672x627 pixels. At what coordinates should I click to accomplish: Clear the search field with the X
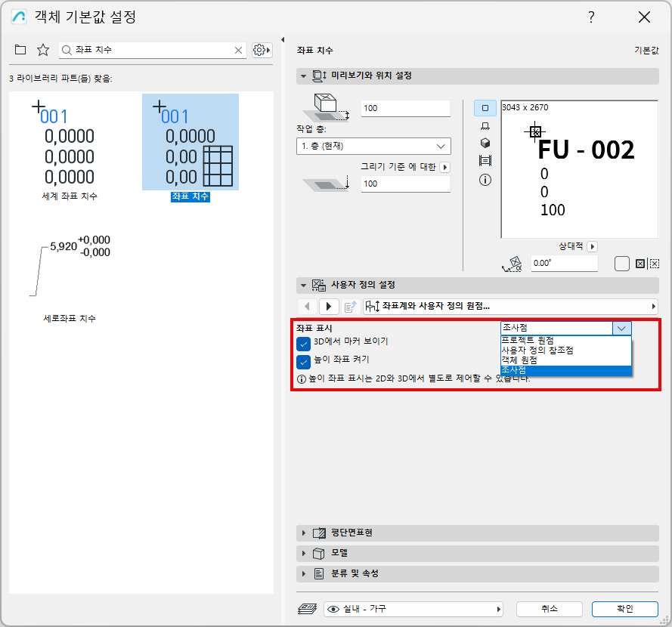coord(238,50)
